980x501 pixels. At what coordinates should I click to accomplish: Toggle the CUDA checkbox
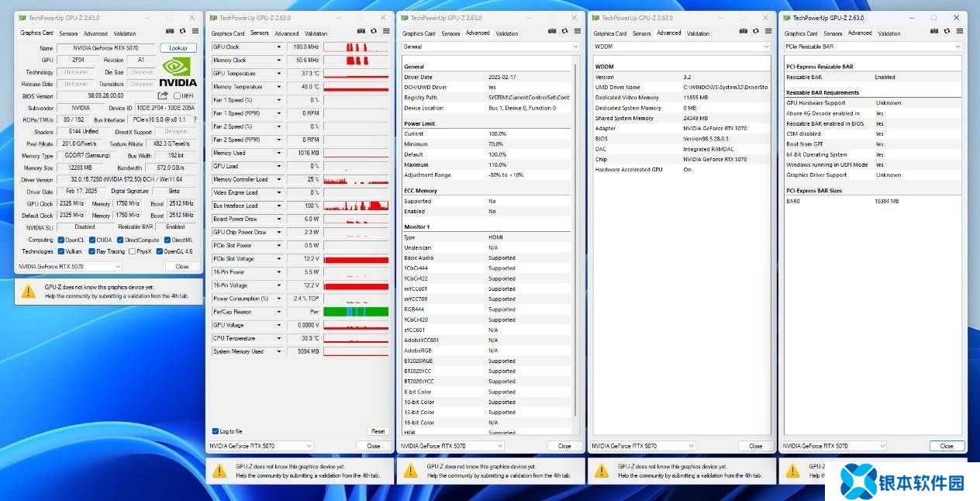click(92, 240)
